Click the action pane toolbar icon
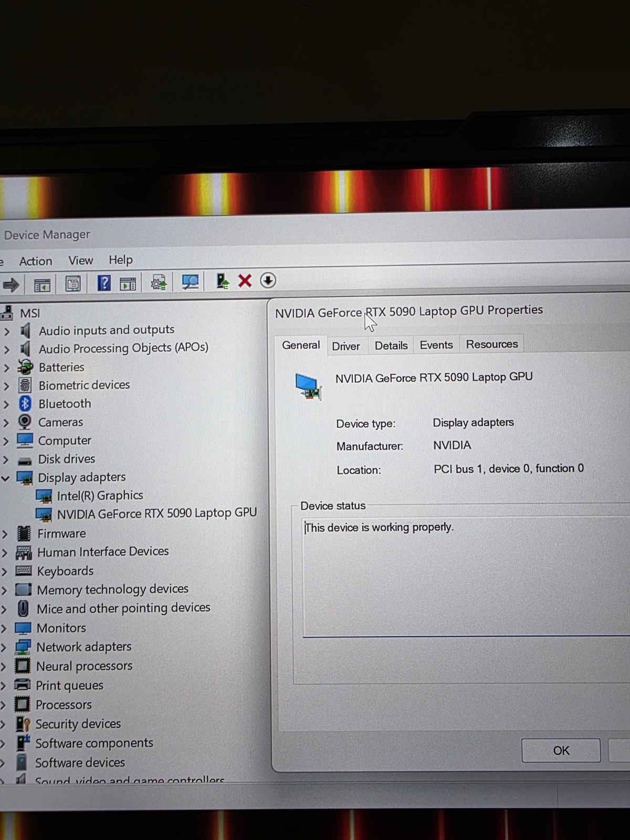This screenshot has width=630, height=840. click(128, 283)
